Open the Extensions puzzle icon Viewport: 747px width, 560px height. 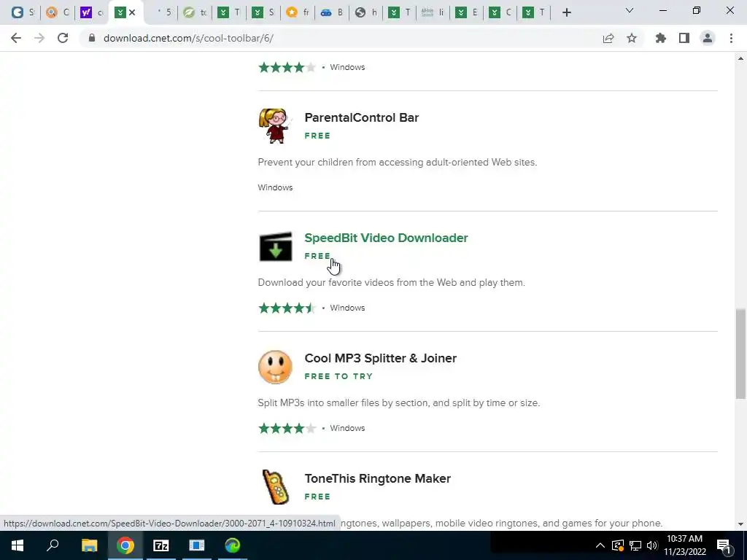[x=661, y=38]
